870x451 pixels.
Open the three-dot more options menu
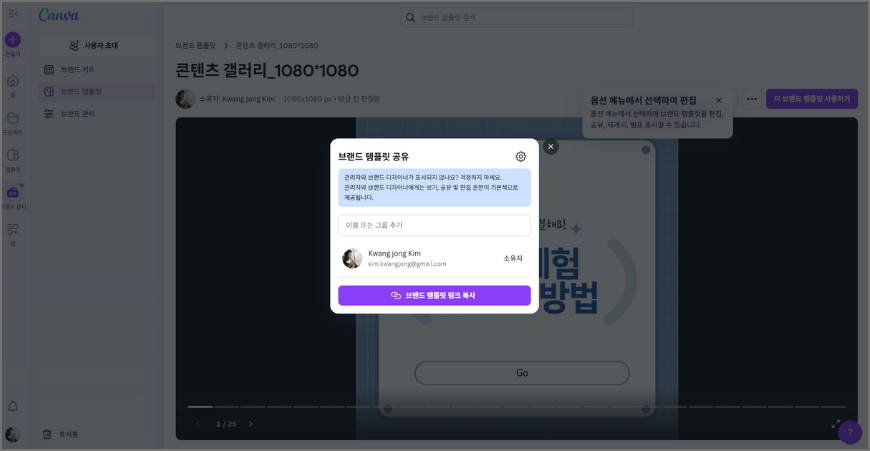coord(752,99)
